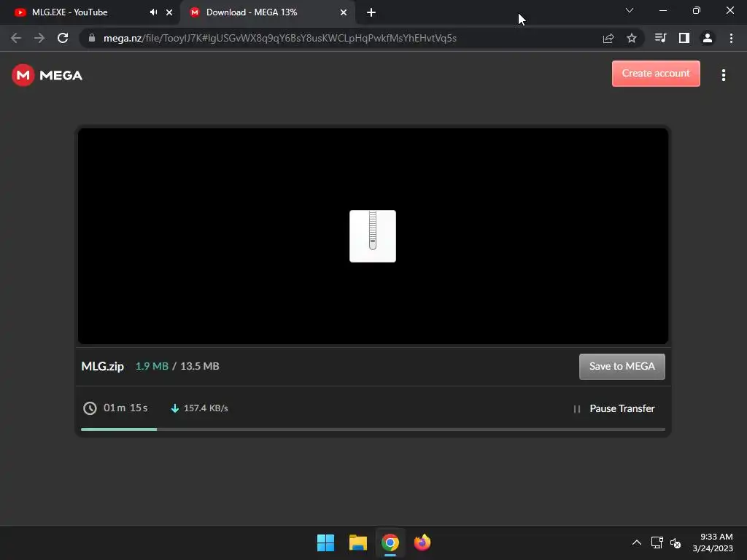The width and height of the screenshot is (747, 560).
Task: Bookmark this page with the star
Action: click(x=632, y=38)
